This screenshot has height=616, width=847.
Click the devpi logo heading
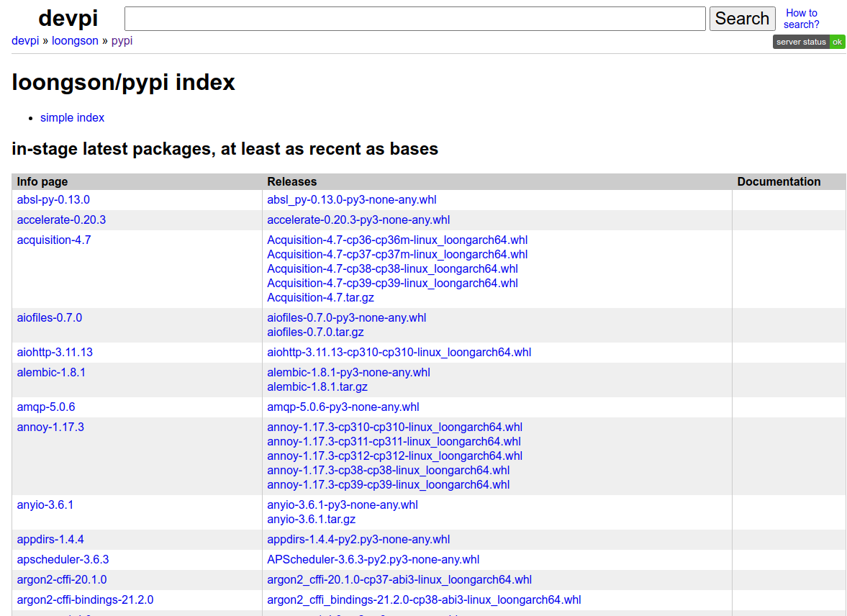click(x=68, y=19)
